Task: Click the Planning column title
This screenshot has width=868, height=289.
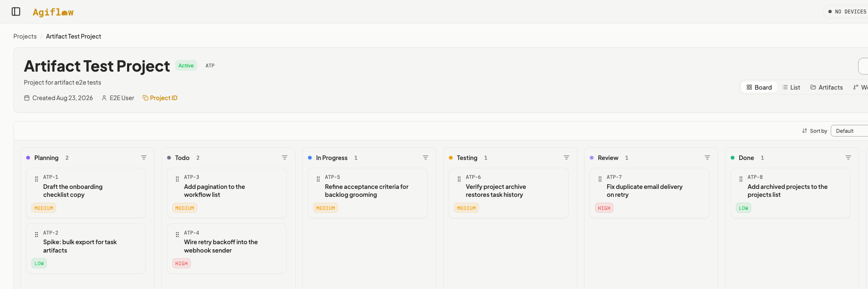Action: [x=46, y=158]
